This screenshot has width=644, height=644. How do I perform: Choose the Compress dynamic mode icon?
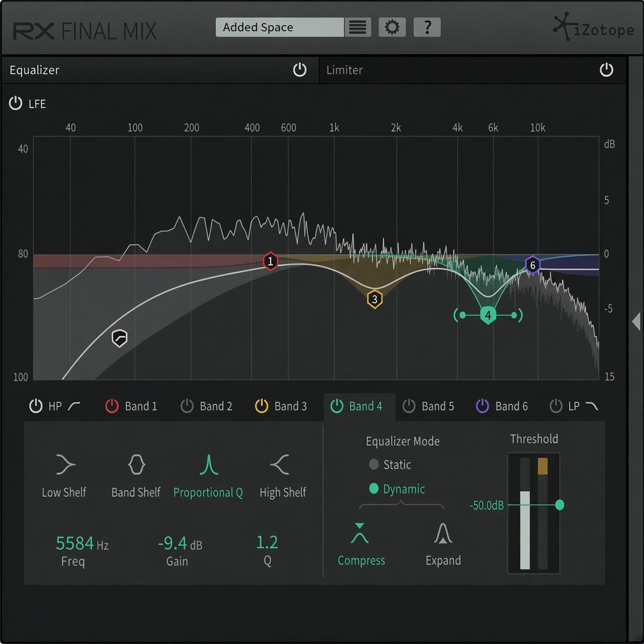[360, 533]
